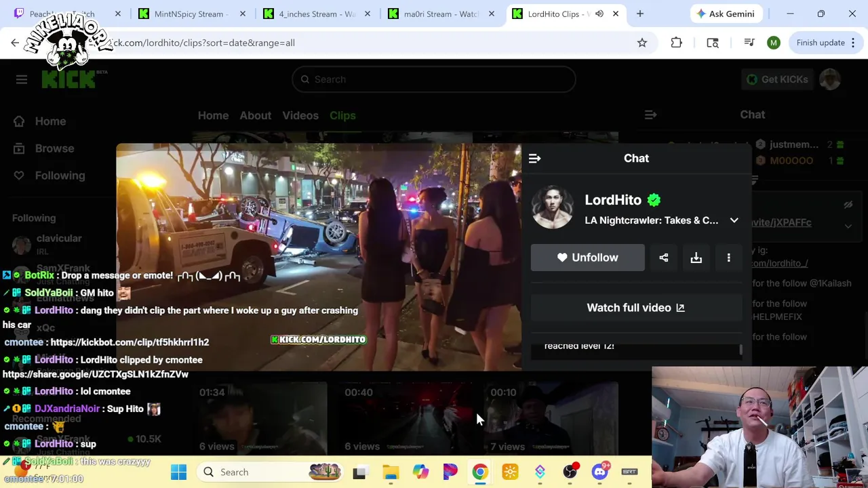The image size is (868, 488).
Task: Open Chrome from taskbar
Action: [479, 472]
